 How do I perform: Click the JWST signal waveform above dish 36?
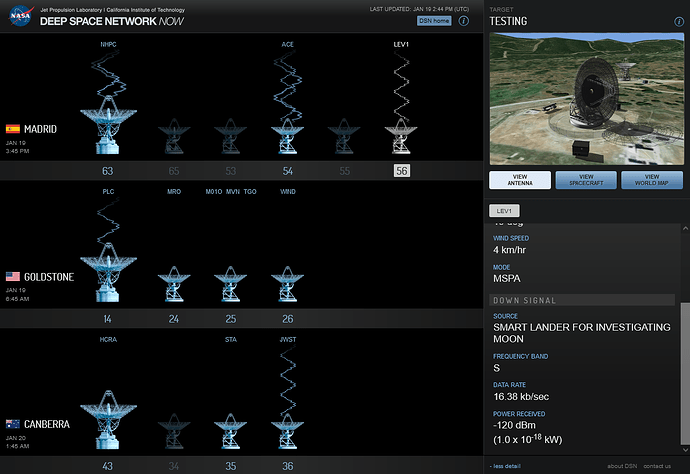[288, 381]
